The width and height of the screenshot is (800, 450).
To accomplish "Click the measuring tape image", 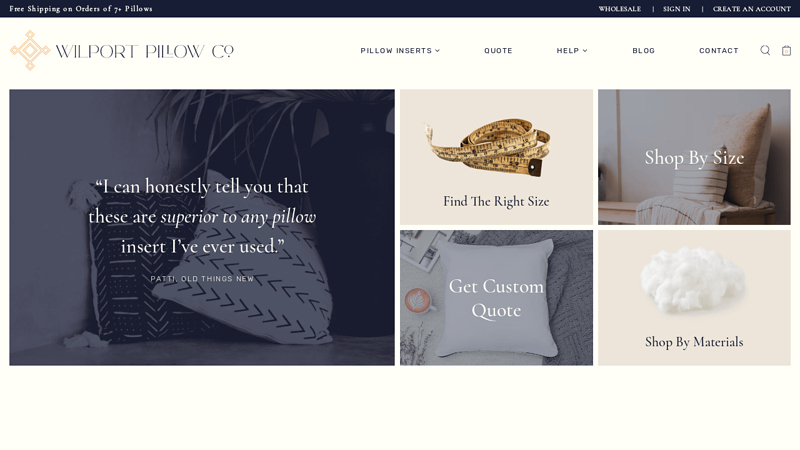I will (x=488, y=146).
